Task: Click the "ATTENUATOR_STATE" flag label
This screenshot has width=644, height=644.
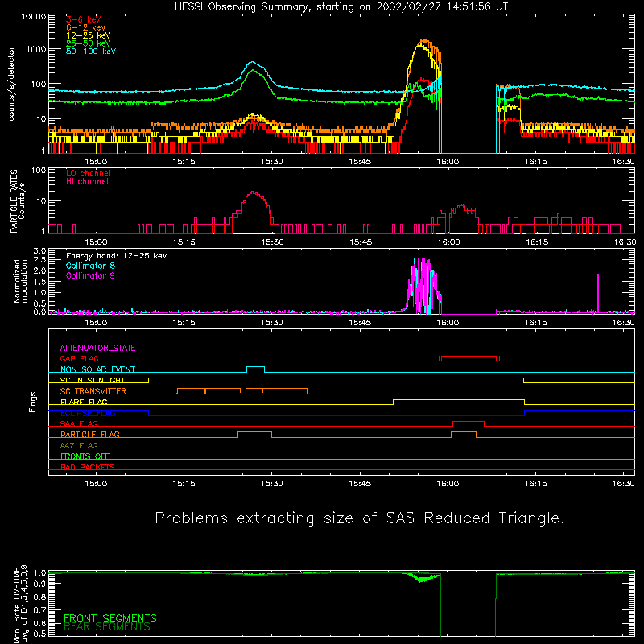Action: coord(97,349)
